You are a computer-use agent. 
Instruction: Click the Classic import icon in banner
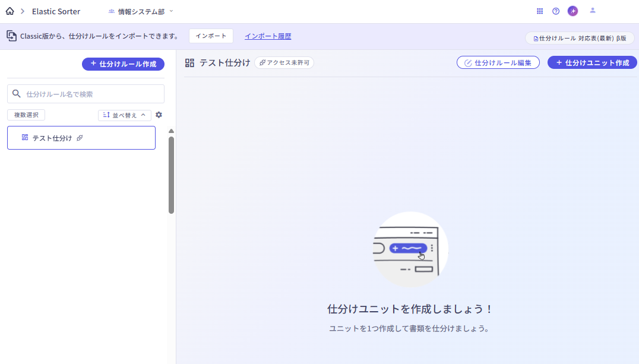pos(11,36)
